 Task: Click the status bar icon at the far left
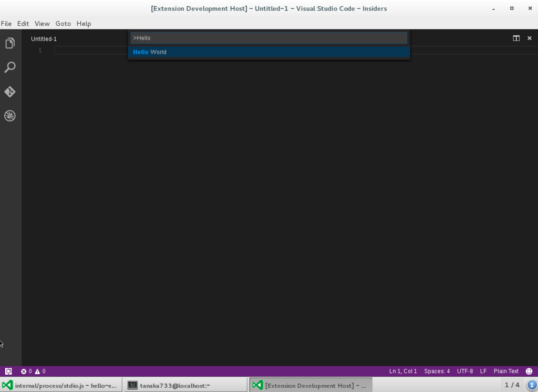[x=8, y=371]
